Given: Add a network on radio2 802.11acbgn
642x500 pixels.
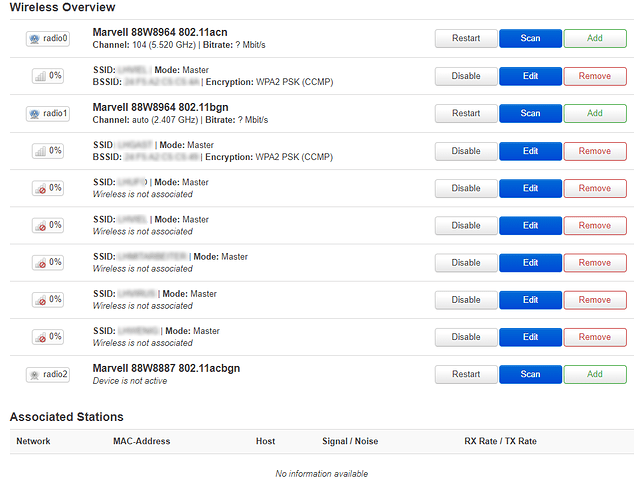Looking at the screenshot, I should click(595, 374).
